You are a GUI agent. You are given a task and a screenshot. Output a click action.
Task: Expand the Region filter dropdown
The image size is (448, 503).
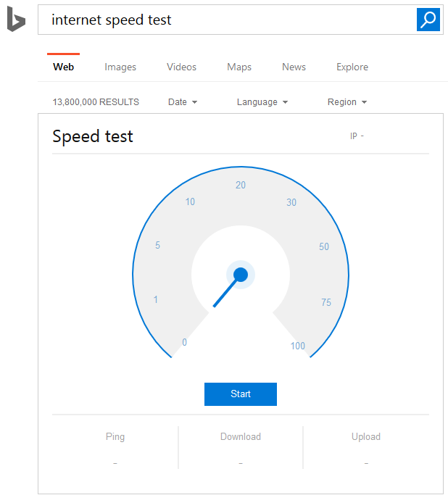pos(347,102)
